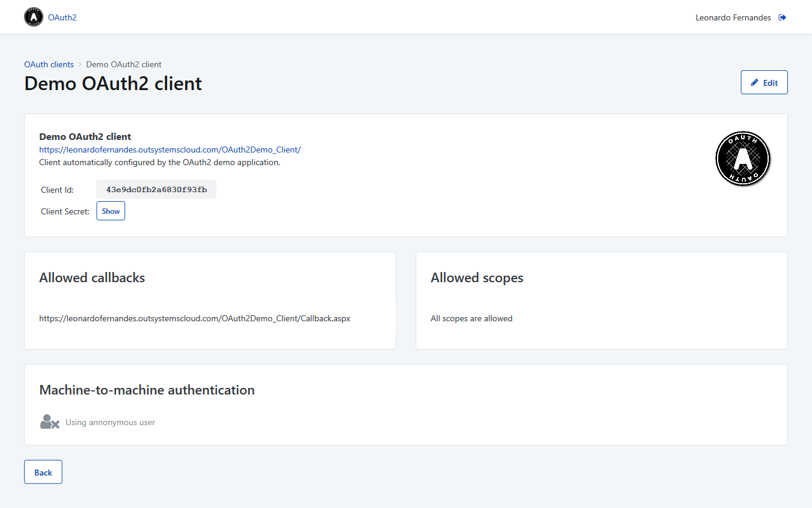Click the Leonardo Fernandes username
The image size is (812, 508).
point(733,17)
